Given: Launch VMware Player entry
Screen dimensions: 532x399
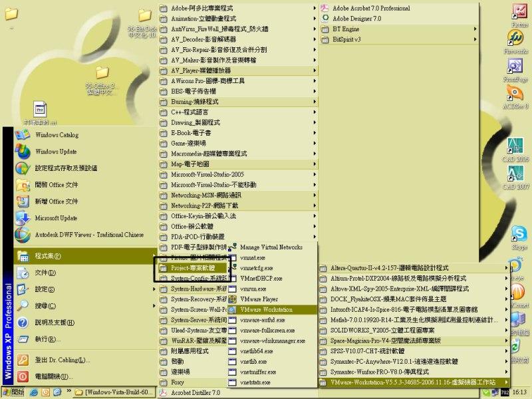Looking at the screenshot, I should pyautogui.click(x=272, y=299).
